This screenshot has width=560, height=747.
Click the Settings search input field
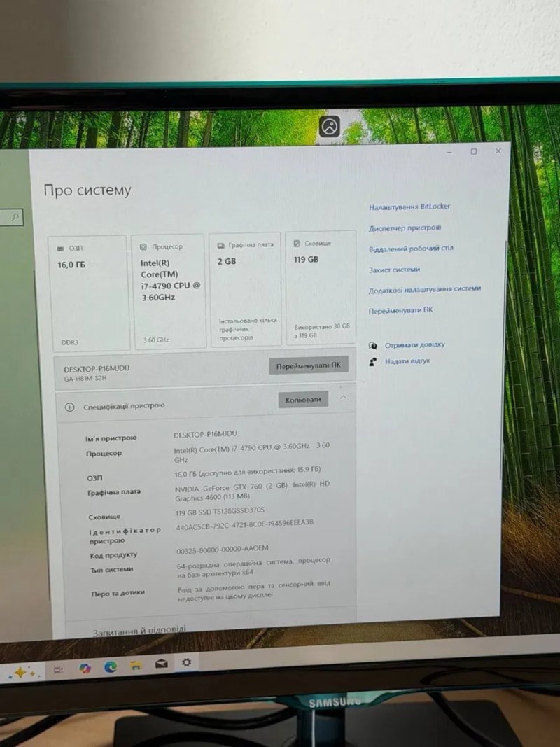click(x=11, y=218)
